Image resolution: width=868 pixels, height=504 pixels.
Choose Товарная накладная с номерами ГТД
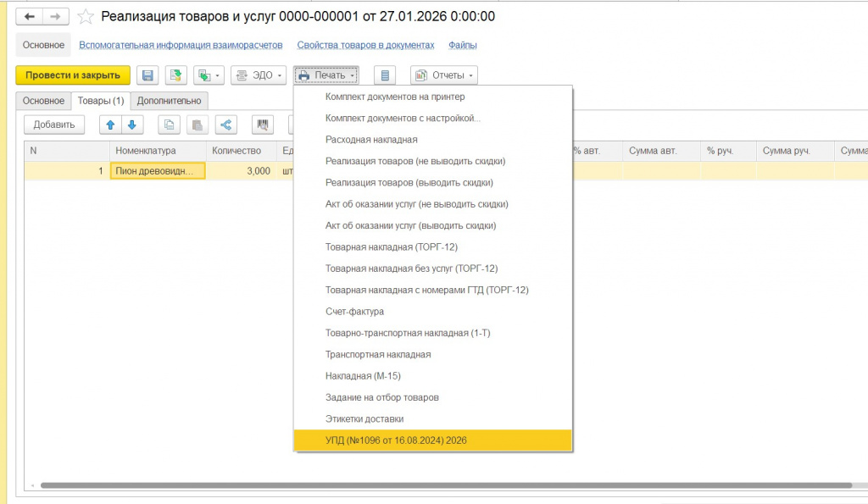click(433, 290)
